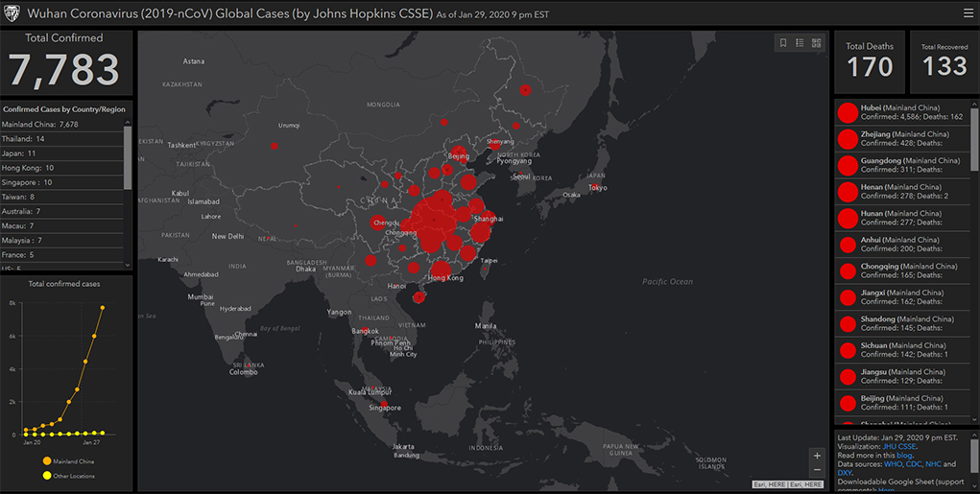This screenshot has height=494, width=980.
Task: Click the red marker over Chengdu
Action: pos(377,223)
